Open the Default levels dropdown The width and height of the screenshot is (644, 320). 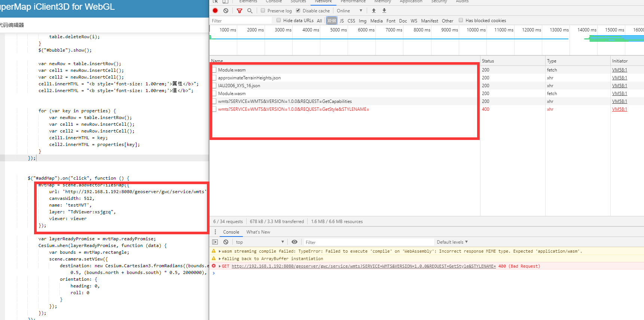pos(452,242)
